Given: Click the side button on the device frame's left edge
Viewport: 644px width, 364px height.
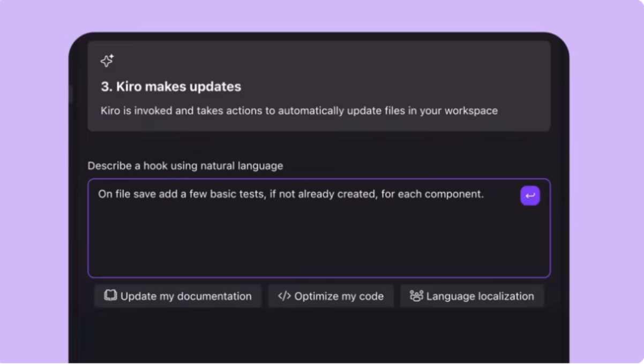Looking at the screenshot, I should [x=71, y=94].
